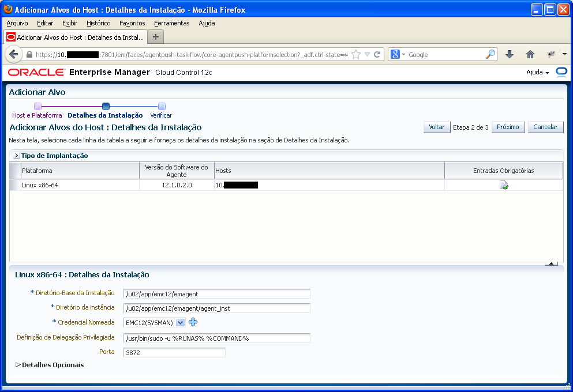Open the Ajuda dropdown in Enterprise Manager header
This screenshot has width=573, height=392.
(538, 72)
